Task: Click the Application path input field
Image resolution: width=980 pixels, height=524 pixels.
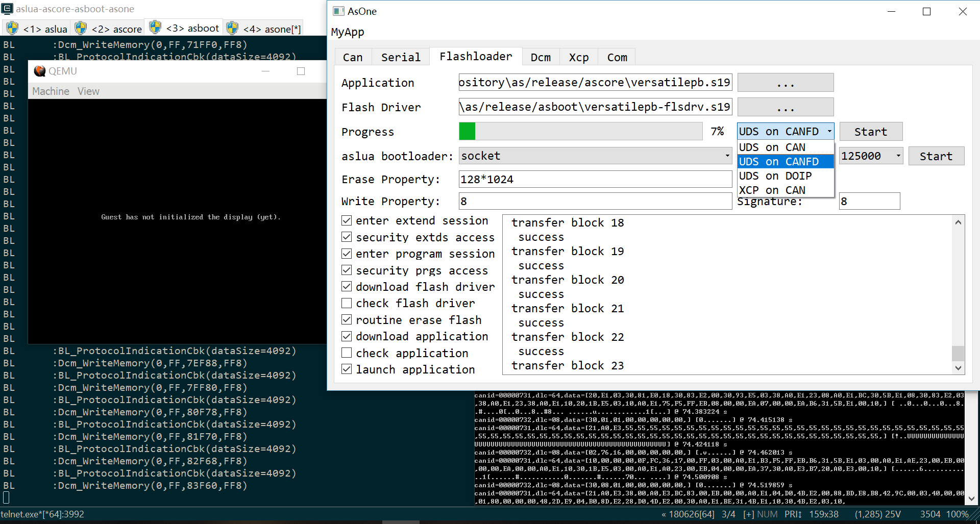Action: [x=595, y=83]
